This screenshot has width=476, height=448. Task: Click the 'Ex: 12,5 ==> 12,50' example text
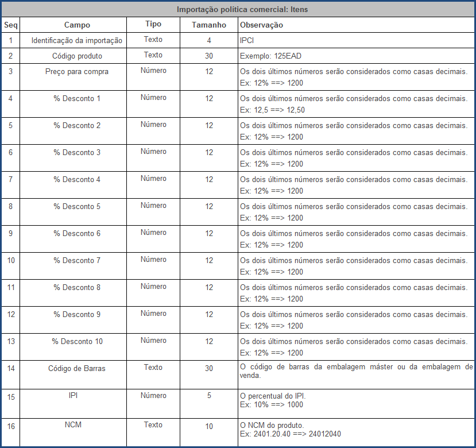[x=272, y=110]
